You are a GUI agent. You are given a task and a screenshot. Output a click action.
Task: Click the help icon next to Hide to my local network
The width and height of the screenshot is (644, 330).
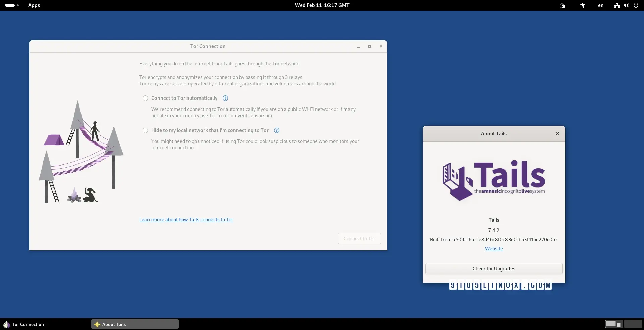pos(277,130)
